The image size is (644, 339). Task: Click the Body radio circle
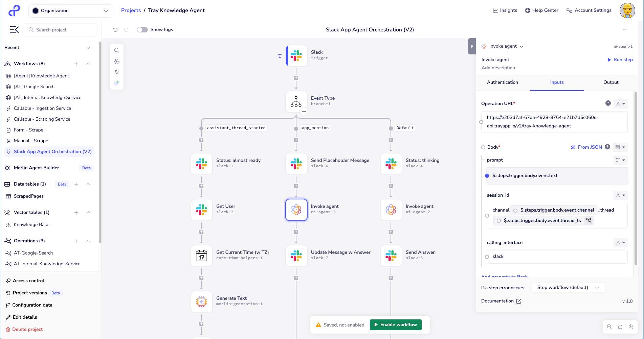tap(483, 147)
